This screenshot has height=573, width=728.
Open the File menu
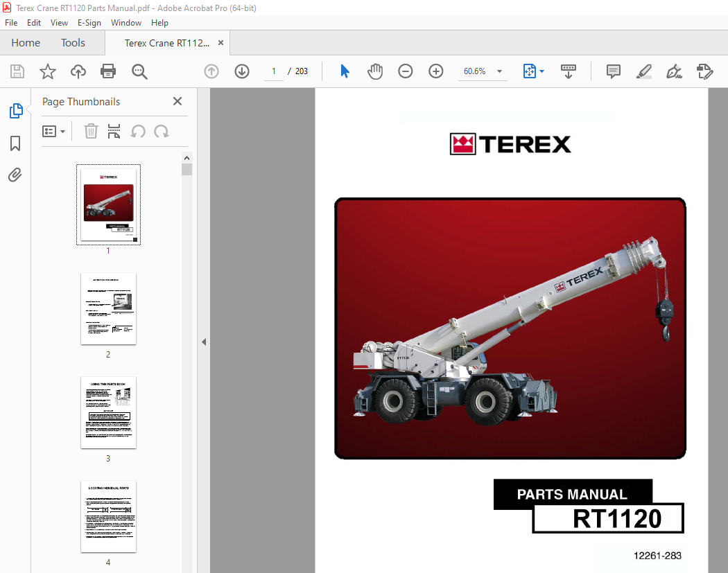(11, 23)
